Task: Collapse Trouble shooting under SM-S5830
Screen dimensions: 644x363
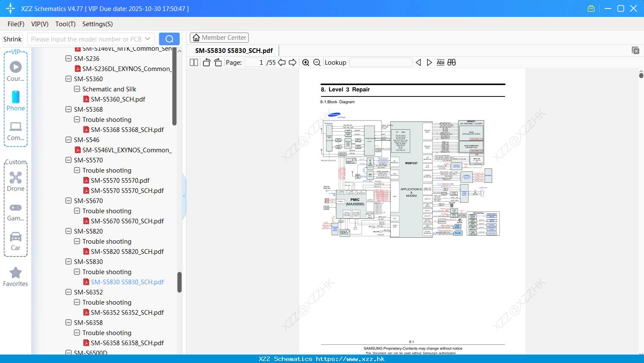Action: (x=77, y=272)
